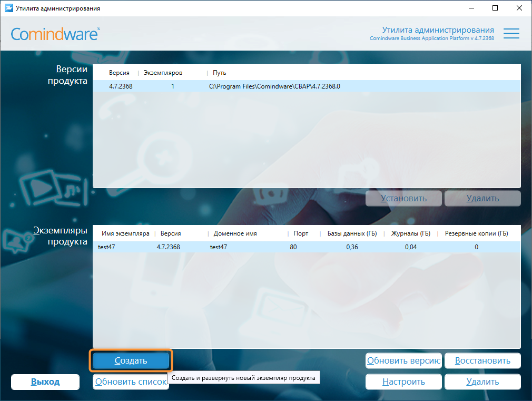532x401 pixels.
Task: Click the port value 80
Action: pyautogui.click(x=293, y=247)
